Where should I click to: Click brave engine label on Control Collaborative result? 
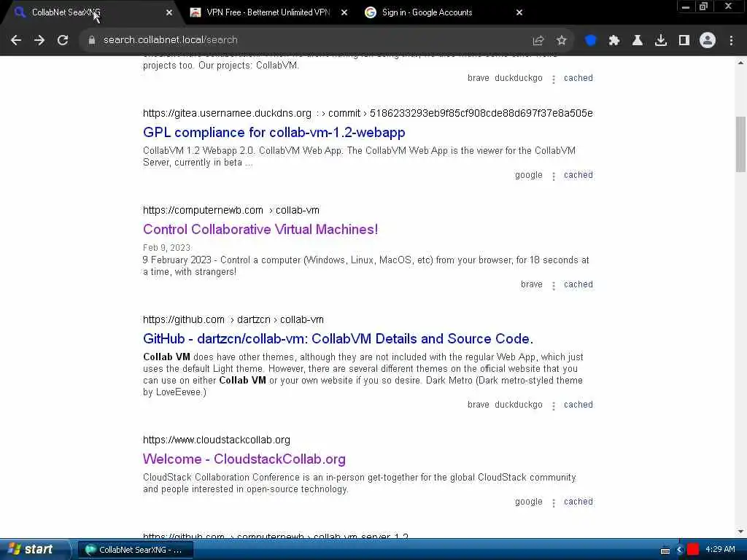point(532,284)
